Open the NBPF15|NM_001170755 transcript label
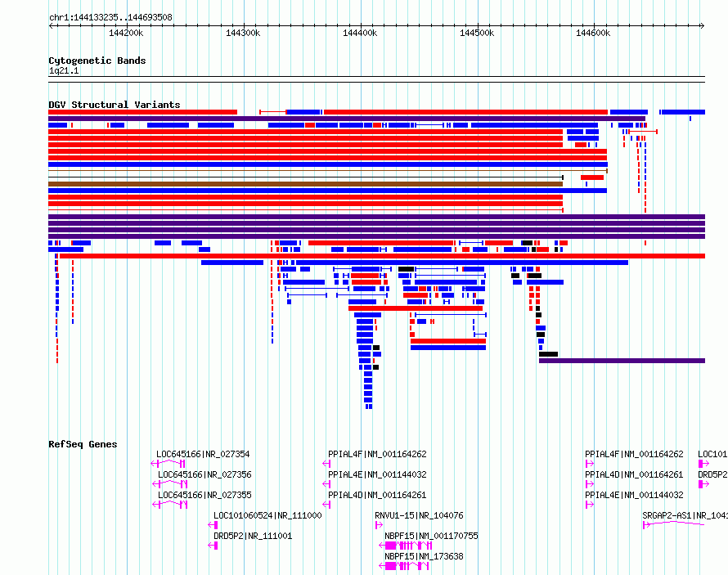 pos(431,536)
